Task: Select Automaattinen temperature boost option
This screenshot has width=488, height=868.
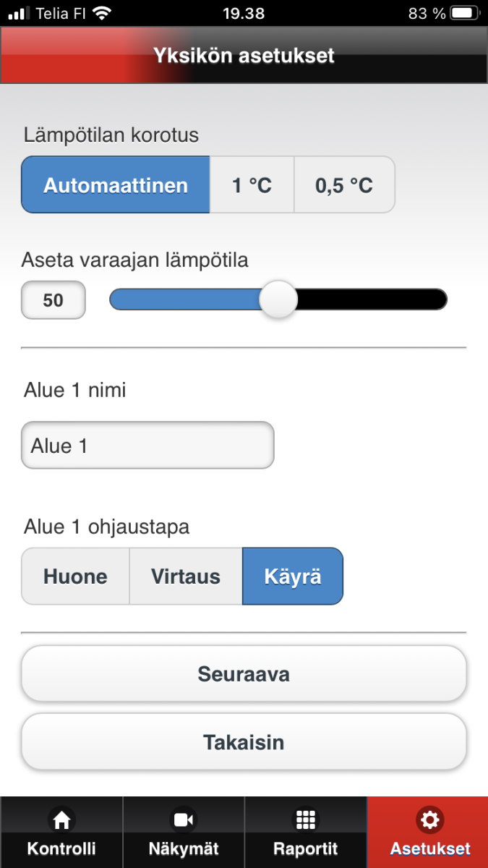Action: coord(116,185)
